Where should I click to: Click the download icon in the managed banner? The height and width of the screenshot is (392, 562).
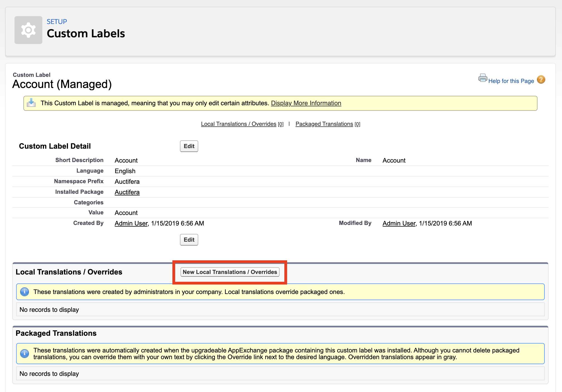tap(31, 103)
